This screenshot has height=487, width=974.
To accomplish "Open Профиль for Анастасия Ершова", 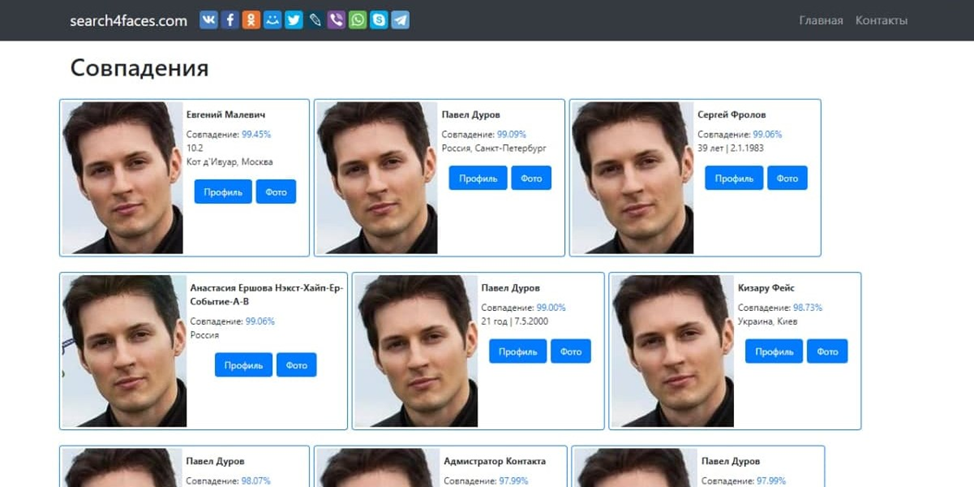I will pos(244,365).
